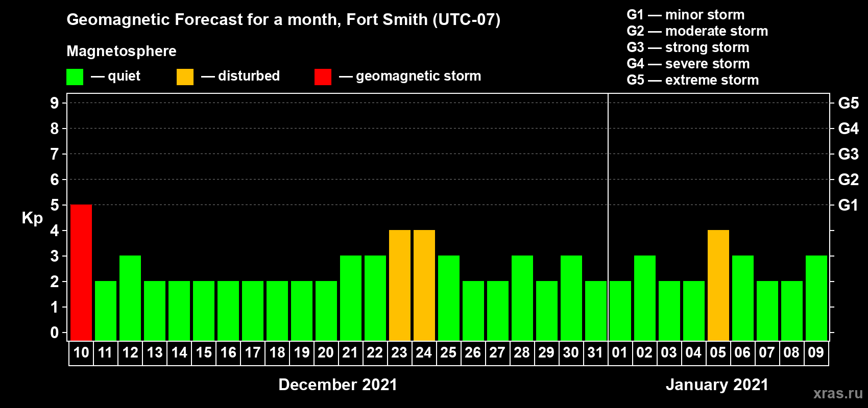Click the Magnetosphere heading
Screen dimensions: 868x408
[x=122, y=51]
